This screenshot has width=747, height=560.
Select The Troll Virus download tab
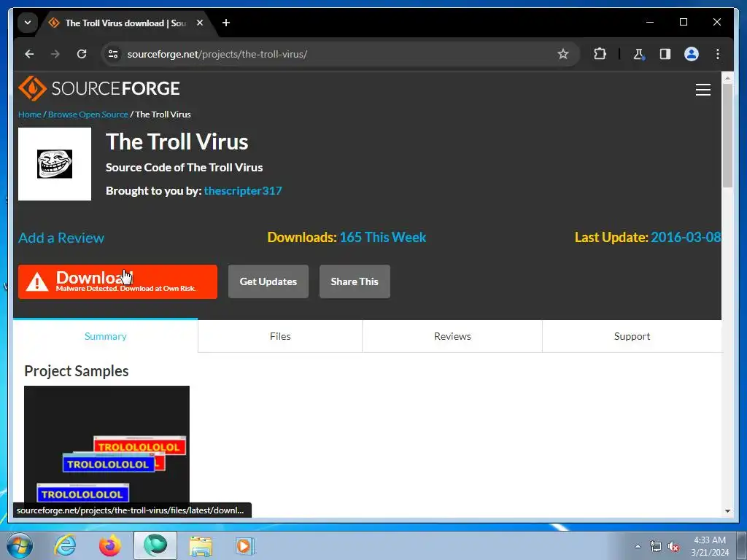(x=125, y=23)
